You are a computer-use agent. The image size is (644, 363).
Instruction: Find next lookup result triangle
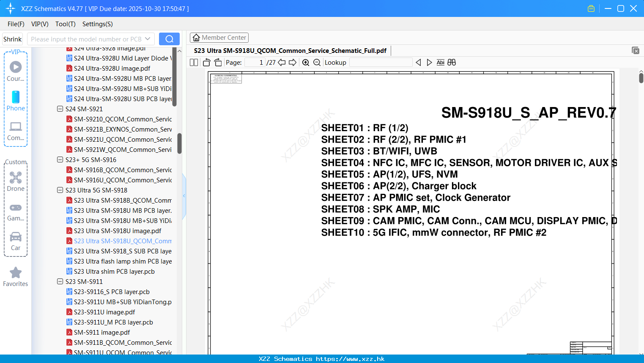429,63
